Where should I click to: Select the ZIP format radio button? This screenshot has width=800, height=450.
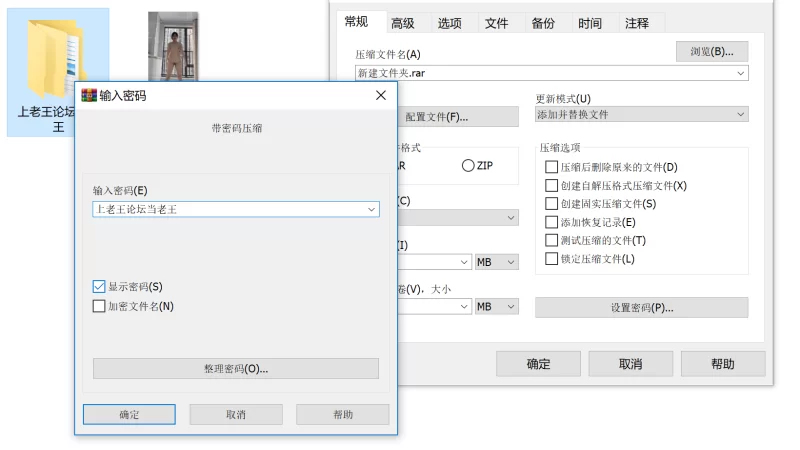(x=468, y=166)
